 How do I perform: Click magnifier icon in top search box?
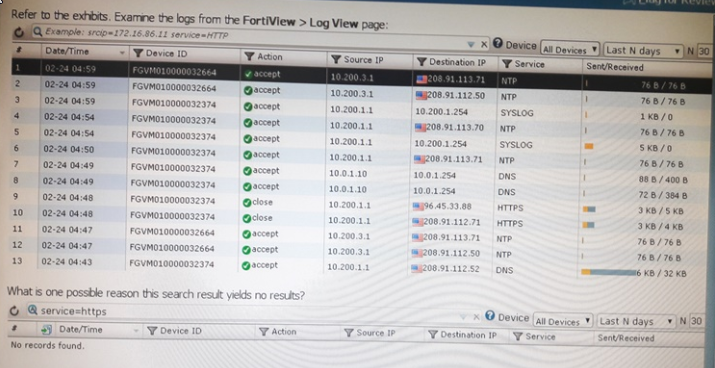coord(37,32)
